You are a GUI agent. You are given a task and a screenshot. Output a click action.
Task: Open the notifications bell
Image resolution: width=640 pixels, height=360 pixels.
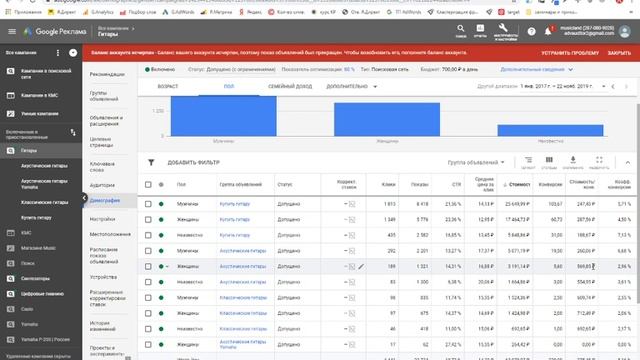pyautogui.click(x=548, y=31)
